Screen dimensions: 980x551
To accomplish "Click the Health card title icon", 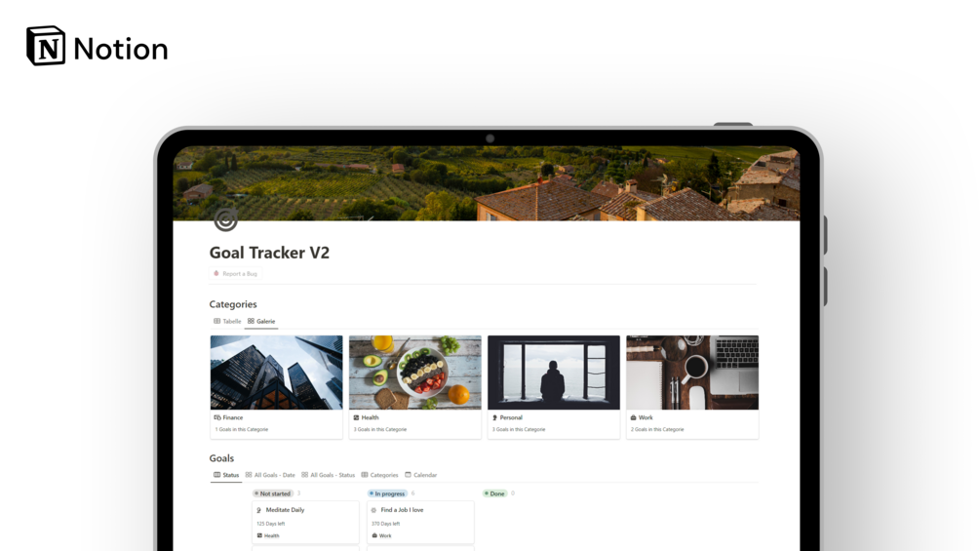I will (x=356, y=417).
